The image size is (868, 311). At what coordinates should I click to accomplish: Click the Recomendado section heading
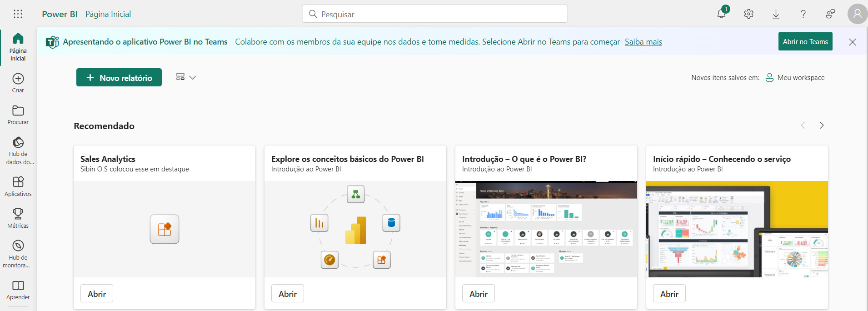coord(104,126)
